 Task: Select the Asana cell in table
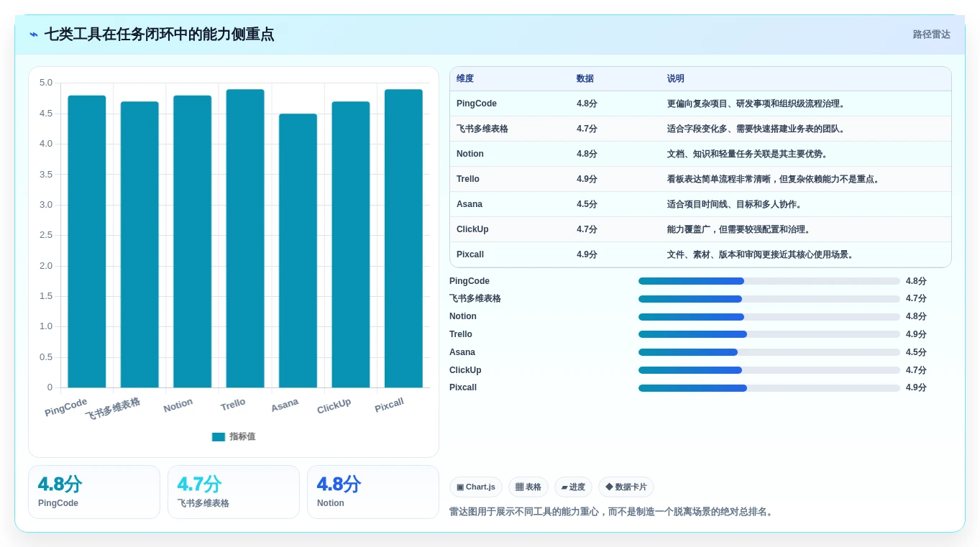(x=470, y=204)
